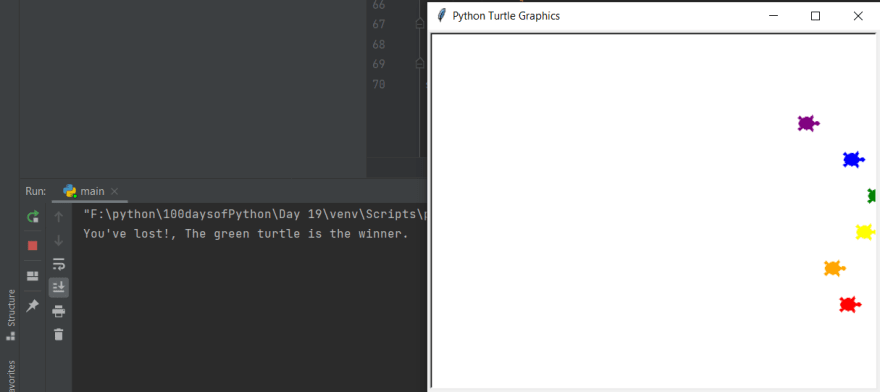Stop the running process (red square)

pos(33,245)
